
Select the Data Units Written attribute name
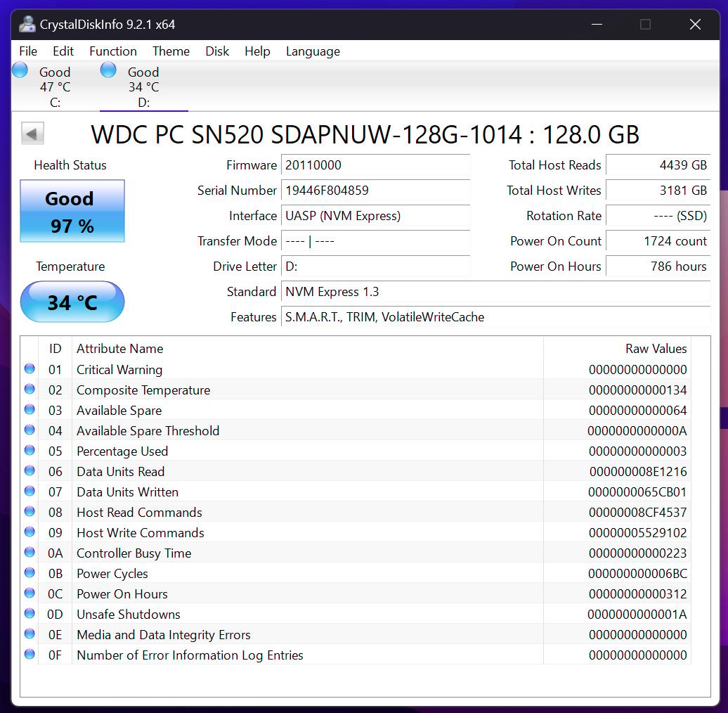coord(127,492)
